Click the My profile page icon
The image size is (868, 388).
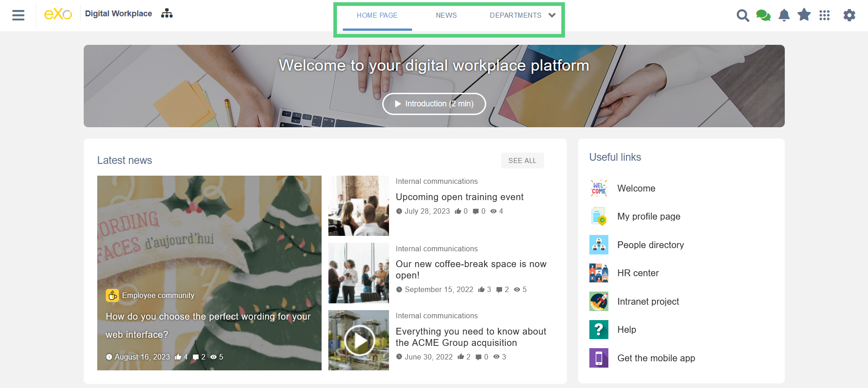point(599,216)
